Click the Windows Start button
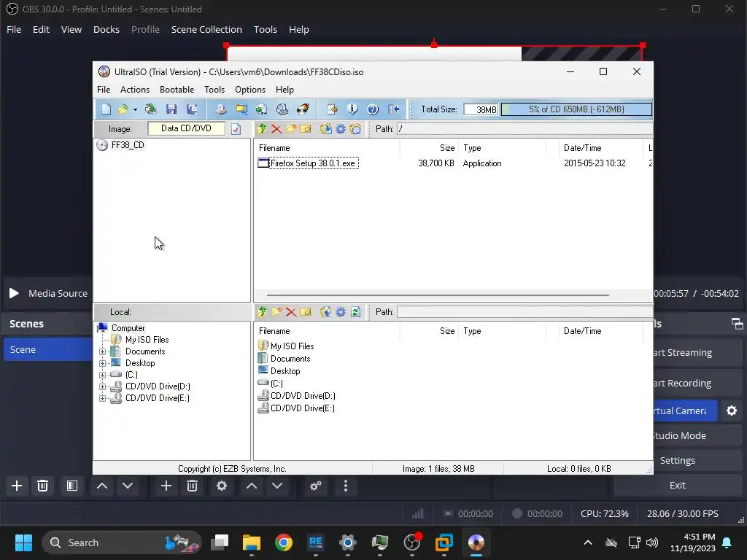The width and height of the screenshot is (747, 560). coord(23,542)
